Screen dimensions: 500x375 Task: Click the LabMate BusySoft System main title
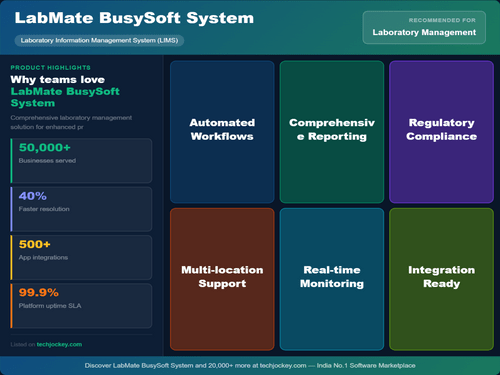pyautogui.click(x=134, y=18)
